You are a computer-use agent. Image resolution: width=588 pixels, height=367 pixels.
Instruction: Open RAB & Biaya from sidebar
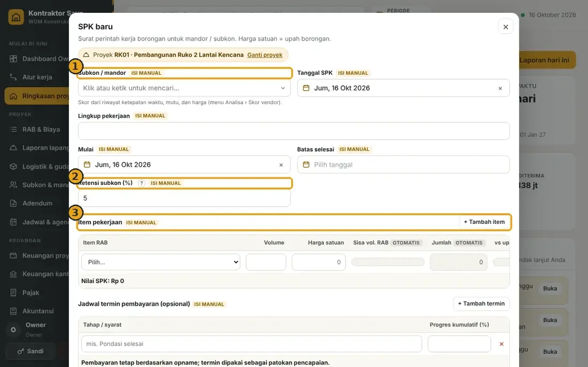(x=37, y=129)
